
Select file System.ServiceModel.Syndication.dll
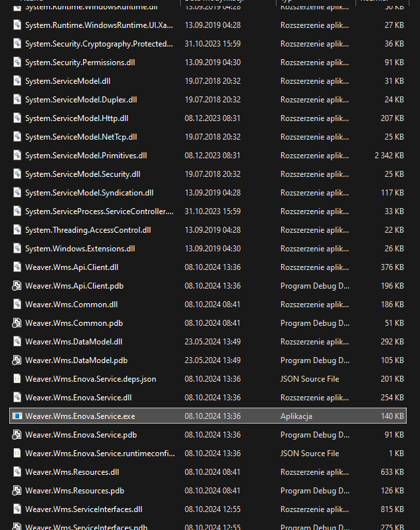click(90, 193)
